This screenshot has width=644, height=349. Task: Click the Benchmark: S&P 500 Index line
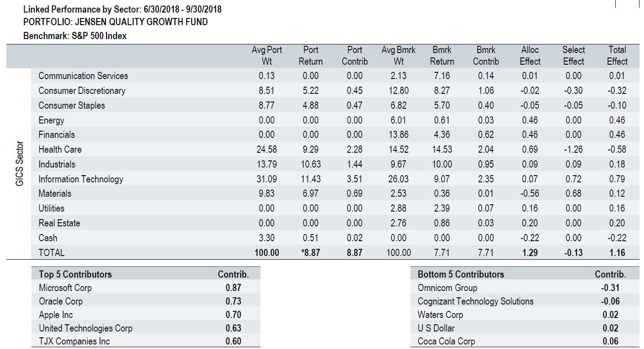[75, 36]
